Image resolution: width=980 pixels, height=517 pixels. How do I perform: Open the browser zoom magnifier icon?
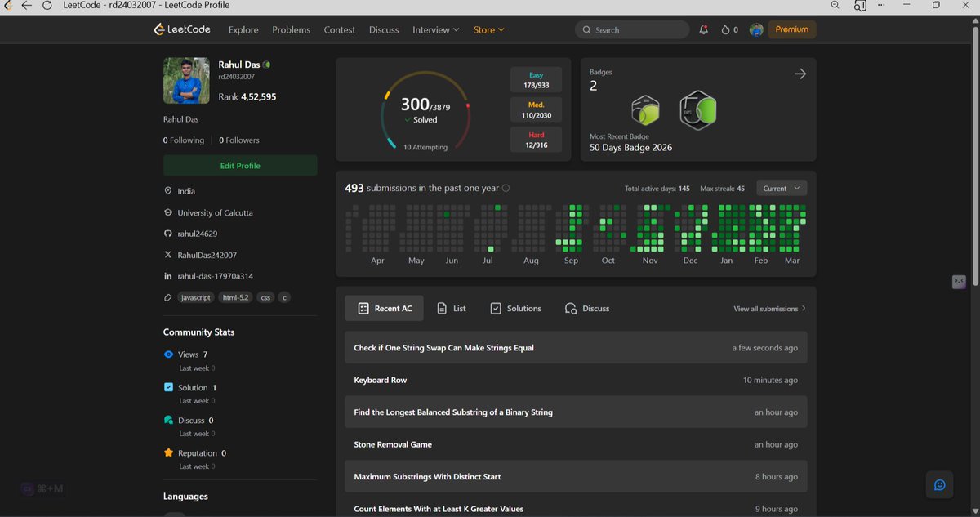click(x=835, y=5)
